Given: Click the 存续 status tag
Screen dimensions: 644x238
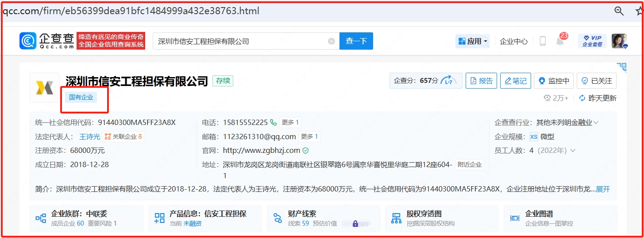Looking at the screenshot, I should tap(223, 81).
